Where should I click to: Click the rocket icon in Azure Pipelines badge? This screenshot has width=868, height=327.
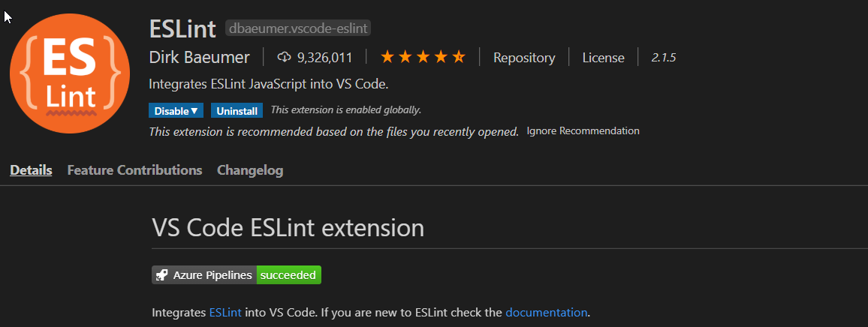(x=162, y=275)
